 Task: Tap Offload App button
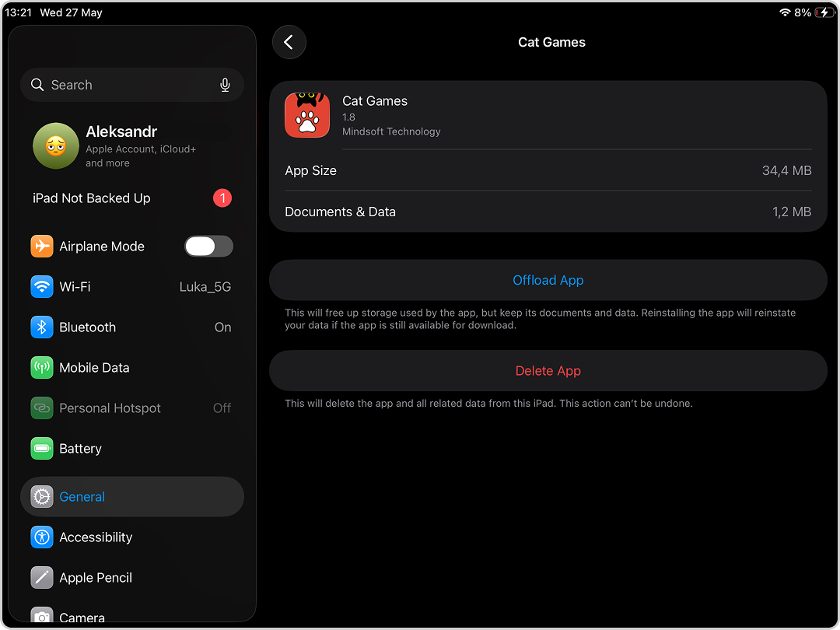548,280
